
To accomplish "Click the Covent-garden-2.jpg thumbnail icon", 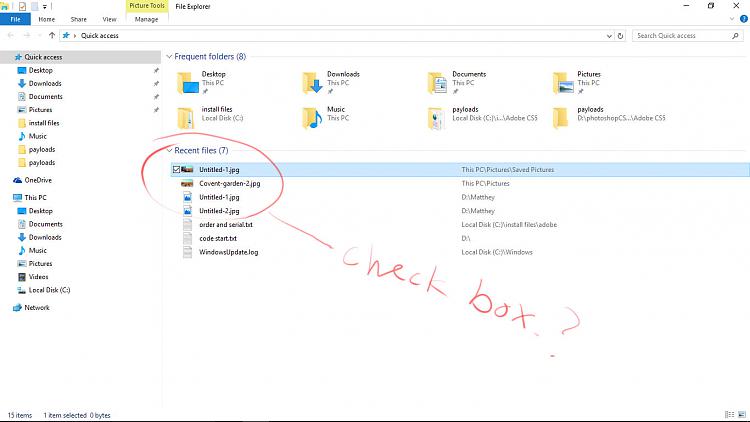I will (x=187, y=183).
